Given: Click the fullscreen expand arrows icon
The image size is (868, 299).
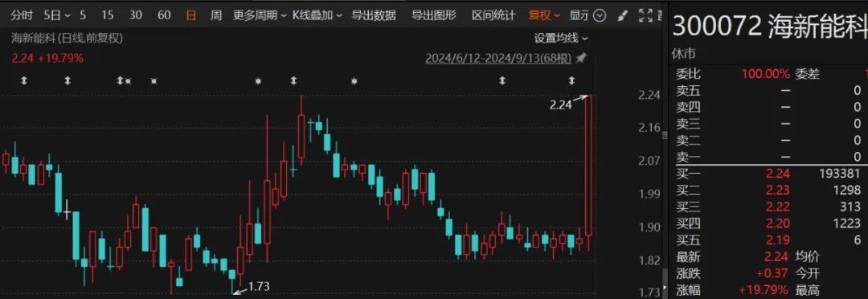Looking at the screenshot, I should click(x=645, y=15).
